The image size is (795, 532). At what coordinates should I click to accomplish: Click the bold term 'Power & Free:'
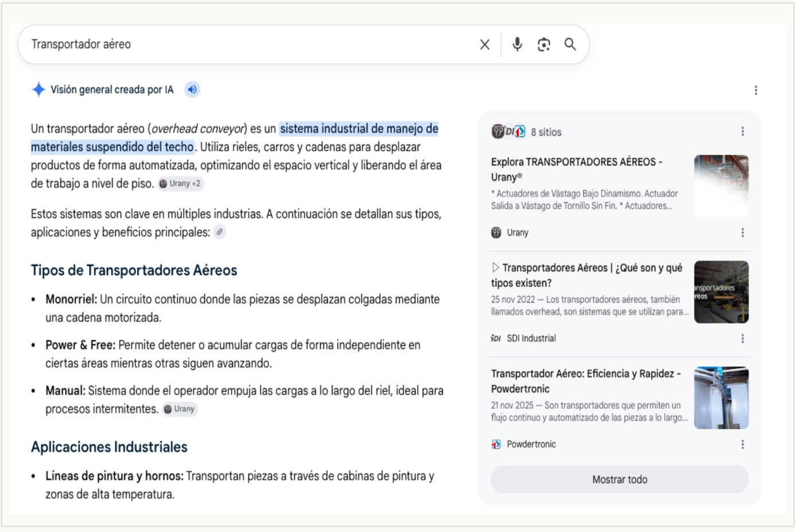(80, 345)
